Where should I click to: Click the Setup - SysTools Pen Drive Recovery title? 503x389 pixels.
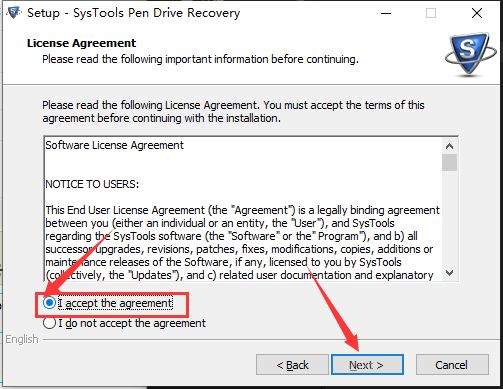click(x=133, y=13)
